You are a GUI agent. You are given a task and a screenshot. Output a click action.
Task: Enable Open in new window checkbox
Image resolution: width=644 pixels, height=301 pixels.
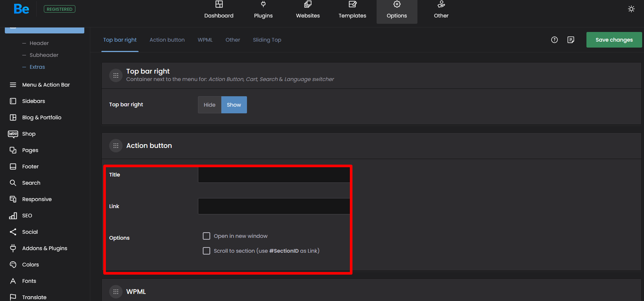(x=206, y=236)
